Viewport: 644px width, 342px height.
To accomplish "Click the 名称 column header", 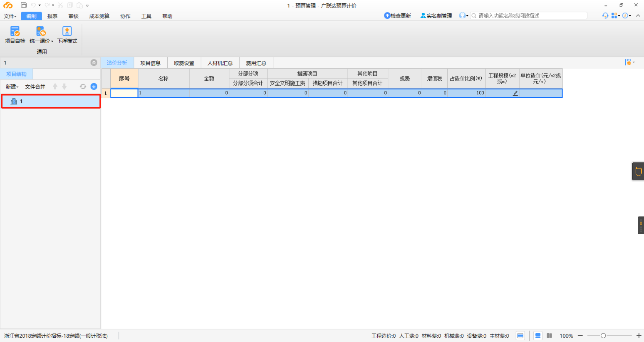I will 163,79.
